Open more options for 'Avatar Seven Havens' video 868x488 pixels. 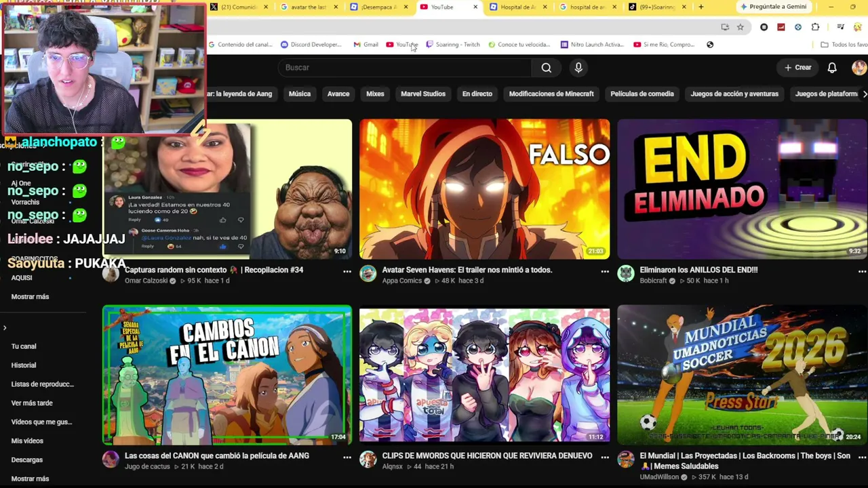605,271
